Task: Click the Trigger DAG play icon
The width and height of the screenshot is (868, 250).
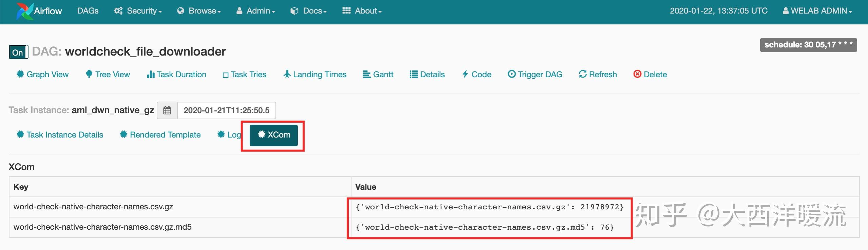Action: pos(512,74)
